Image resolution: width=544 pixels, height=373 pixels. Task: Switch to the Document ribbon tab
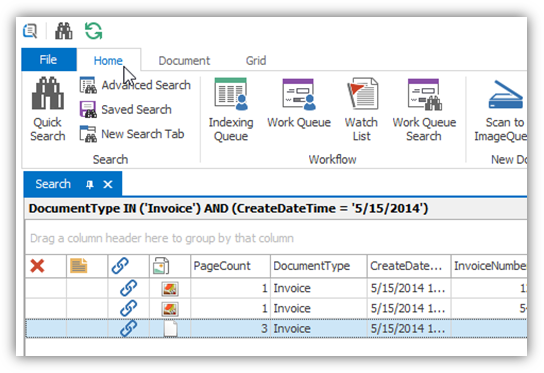click(x=184, y=61)
